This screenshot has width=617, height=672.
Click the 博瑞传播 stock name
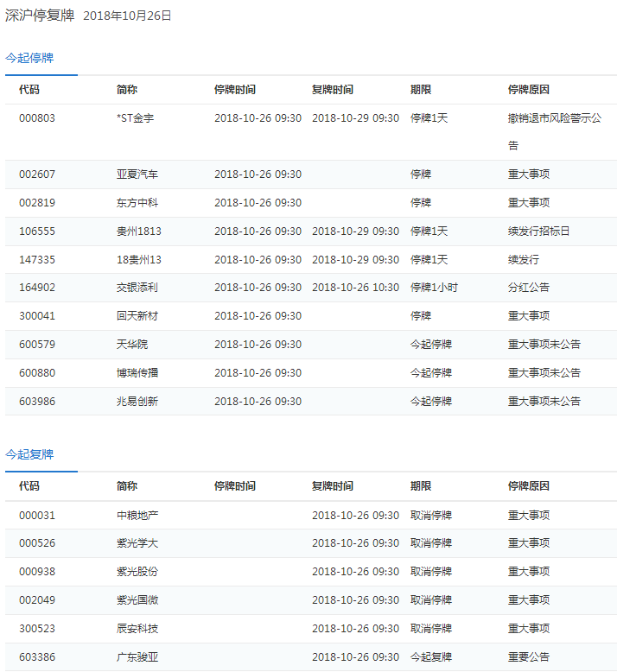tap(137, 373)
